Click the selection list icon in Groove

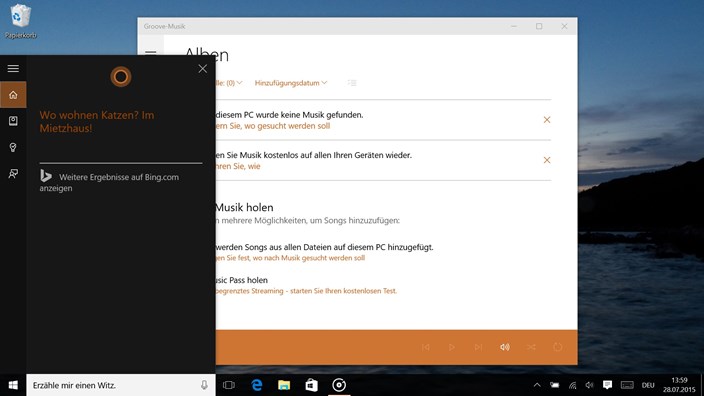click(352, 83)
